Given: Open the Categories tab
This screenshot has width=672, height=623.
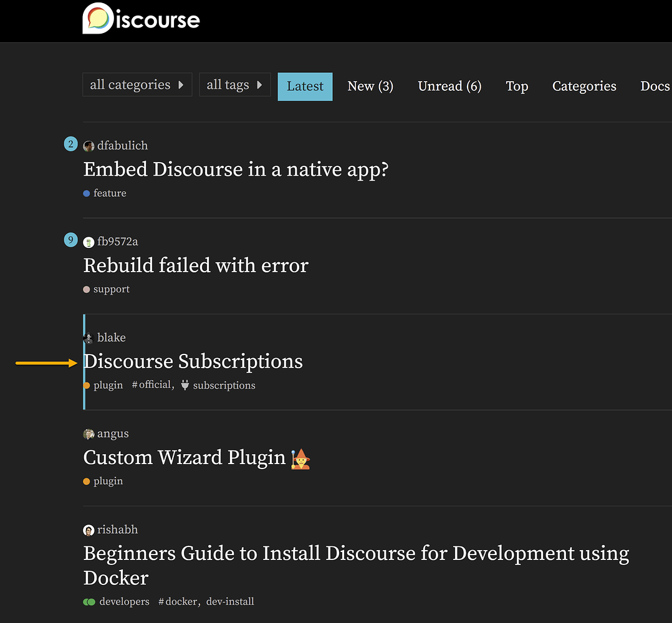Looking at the screenshot, I should click(584, 86).
